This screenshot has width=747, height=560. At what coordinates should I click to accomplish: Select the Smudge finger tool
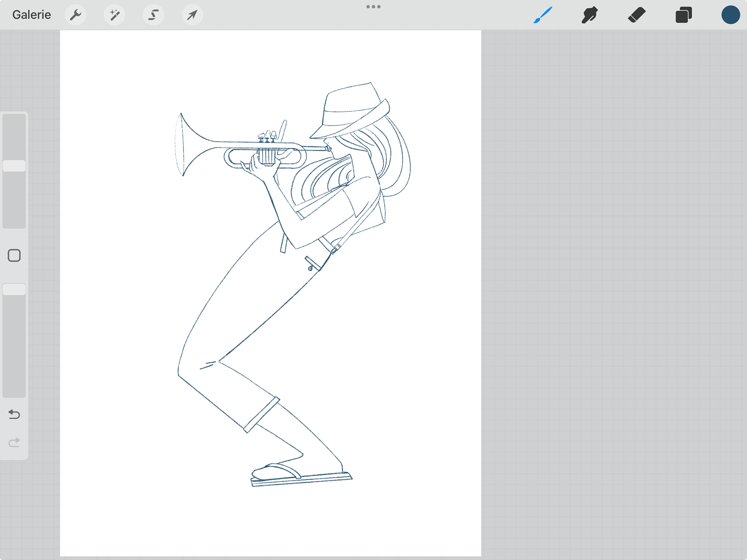click(x=590, y=15)
